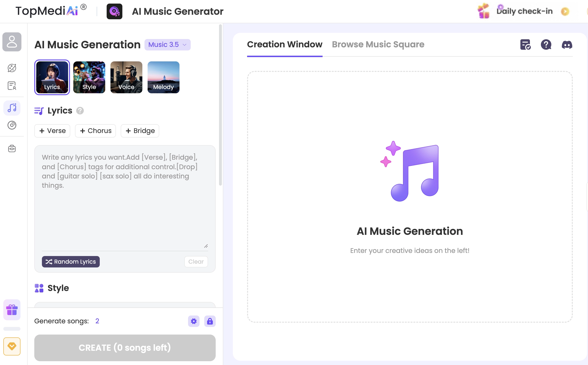Screen dimensions: 588x365
Task: Add a Chorus tag to lyrics
Action: coord(95,130)
